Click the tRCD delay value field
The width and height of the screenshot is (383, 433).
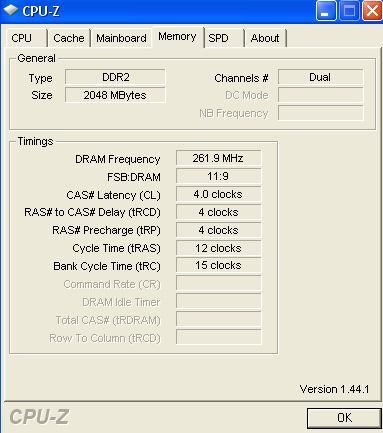tap(218, 212)
